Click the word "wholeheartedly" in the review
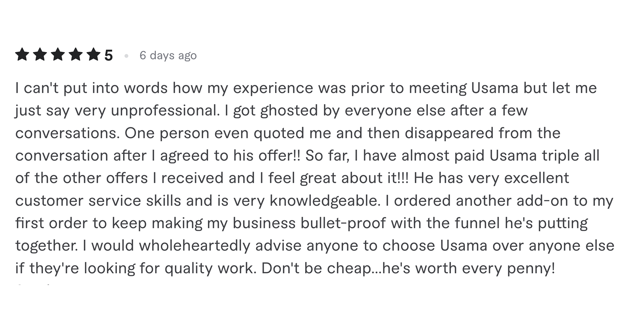The height and width of the screenshot is (329, 644). [195, 246]
